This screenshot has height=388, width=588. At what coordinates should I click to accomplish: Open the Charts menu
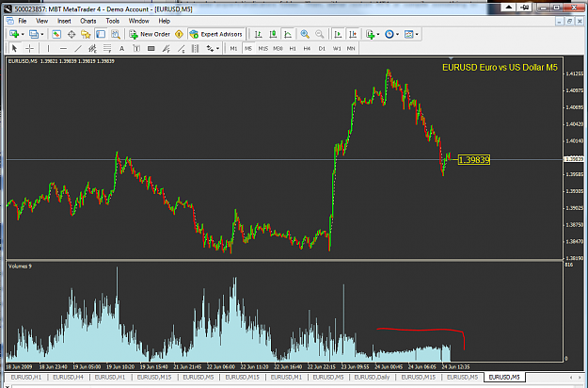pos(88,21)
